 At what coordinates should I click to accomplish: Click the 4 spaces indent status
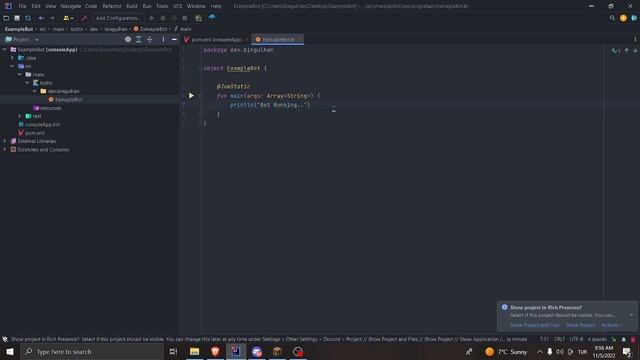tap(597, 339)
